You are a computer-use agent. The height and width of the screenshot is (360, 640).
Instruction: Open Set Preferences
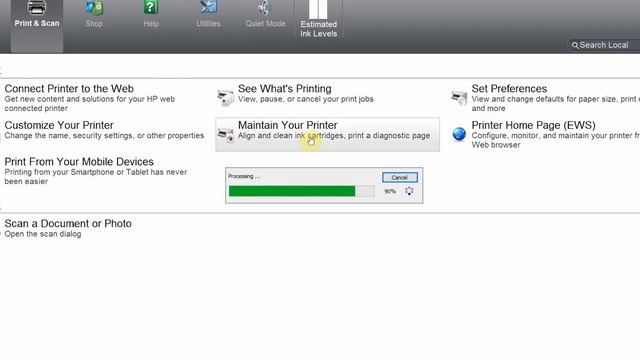click(x=509, y=89)
